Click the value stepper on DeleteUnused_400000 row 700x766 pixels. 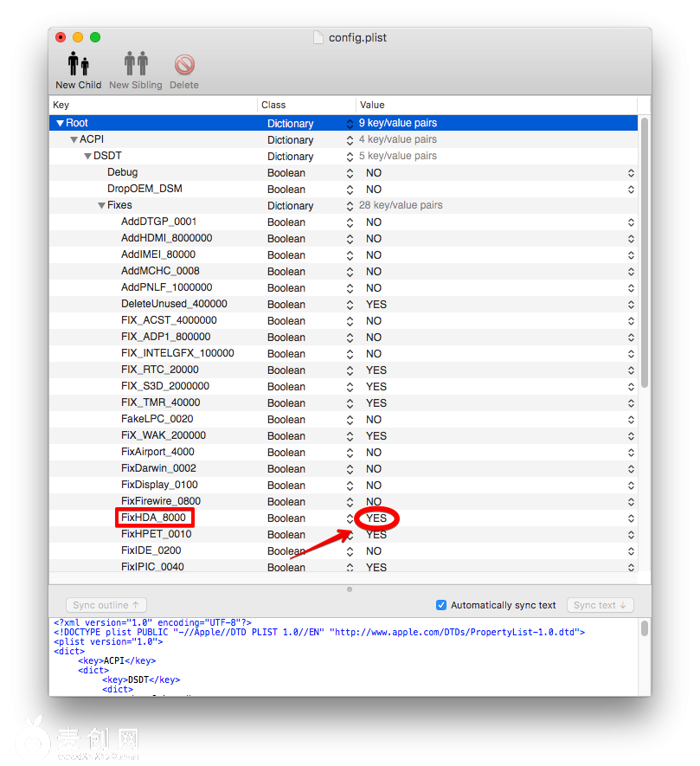pyautogui.click(x=632, y=304)
